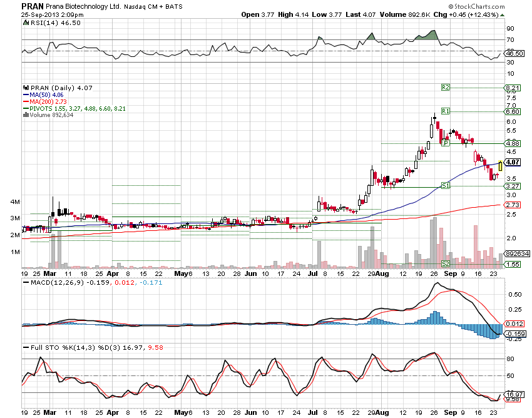Screen dimensions: 532x418
Task: Click the 1.55 price tag on the axis
Action: tap(513, 264)
